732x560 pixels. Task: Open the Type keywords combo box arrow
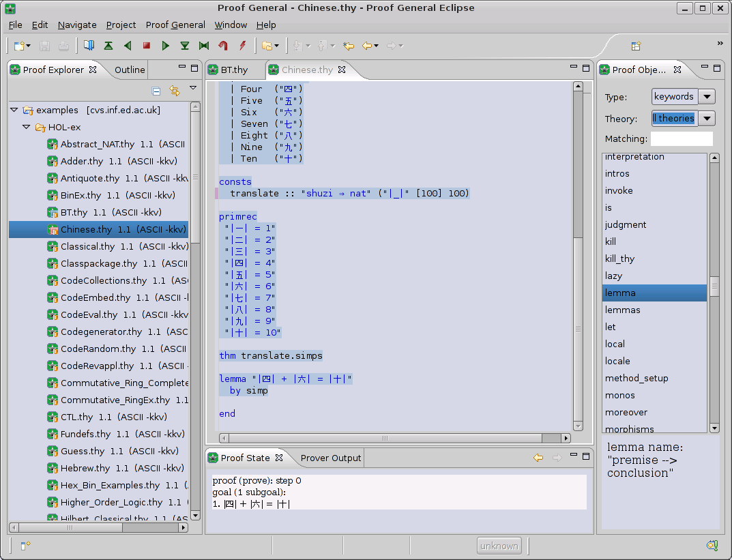707,97
